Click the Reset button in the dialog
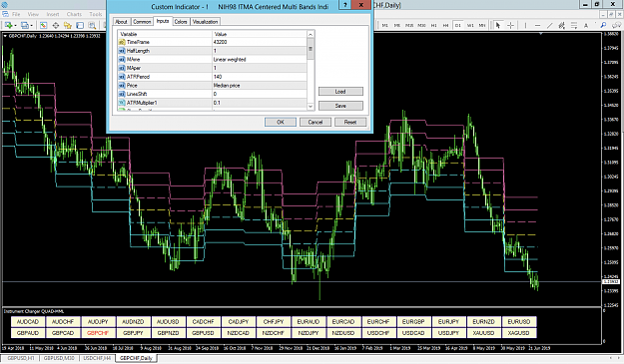 [350, 122]
